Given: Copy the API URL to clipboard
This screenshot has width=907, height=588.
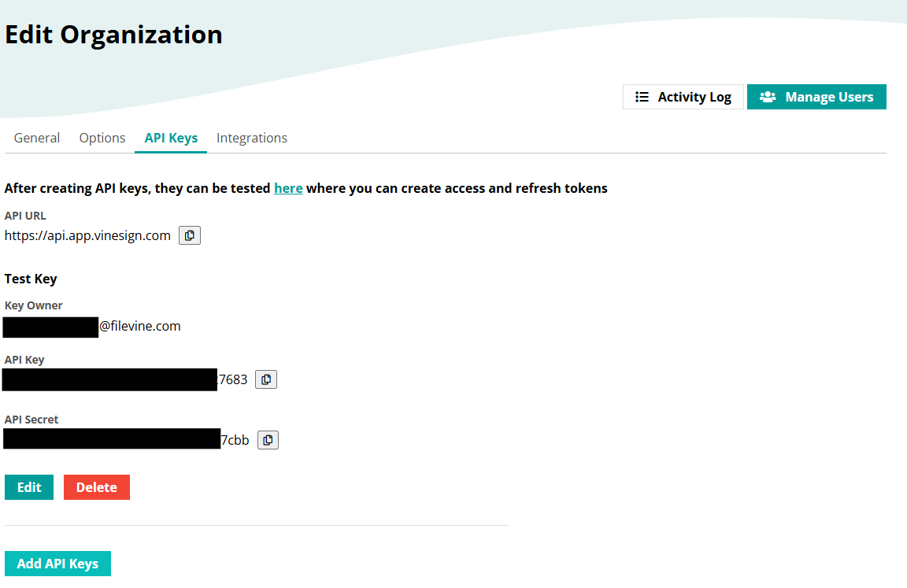Looking at the screenshot, I should coord(190,235).
